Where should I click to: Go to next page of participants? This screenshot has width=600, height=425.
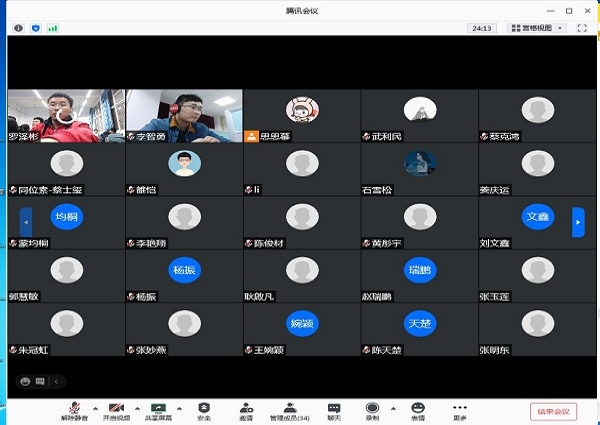578,222
